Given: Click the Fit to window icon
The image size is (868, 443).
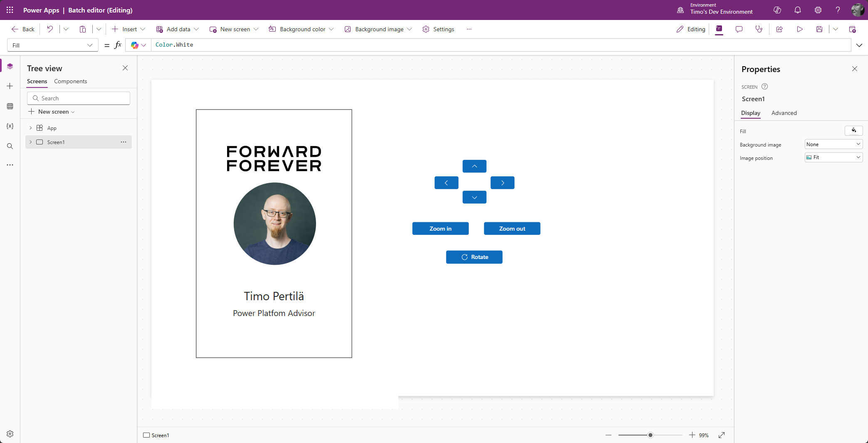Looking at the screenshot, I should [x=722, y=435].
